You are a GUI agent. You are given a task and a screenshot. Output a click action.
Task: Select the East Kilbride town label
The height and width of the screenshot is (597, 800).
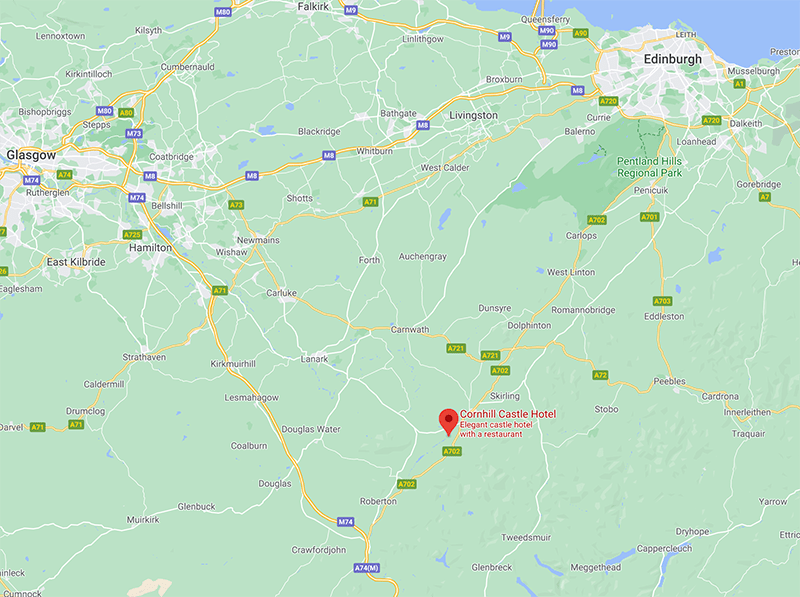[76, 262]
